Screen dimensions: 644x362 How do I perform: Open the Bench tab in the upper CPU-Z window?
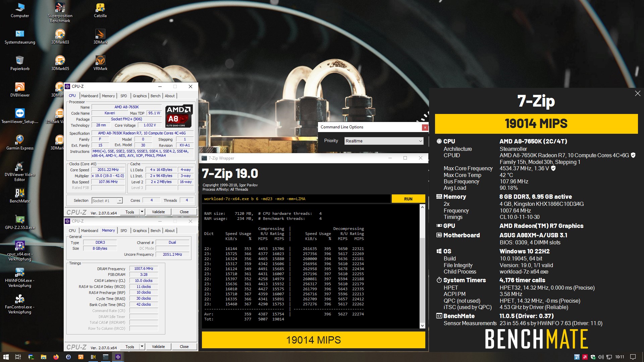(x=155, y=96)
